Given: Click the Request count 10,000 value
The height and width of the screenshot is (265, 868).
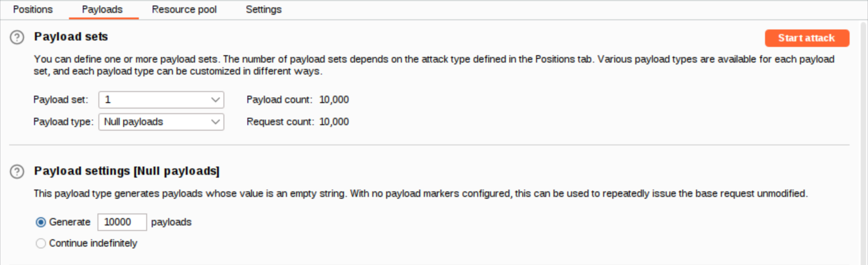Looking at the screenshot, I should point(334,122).
